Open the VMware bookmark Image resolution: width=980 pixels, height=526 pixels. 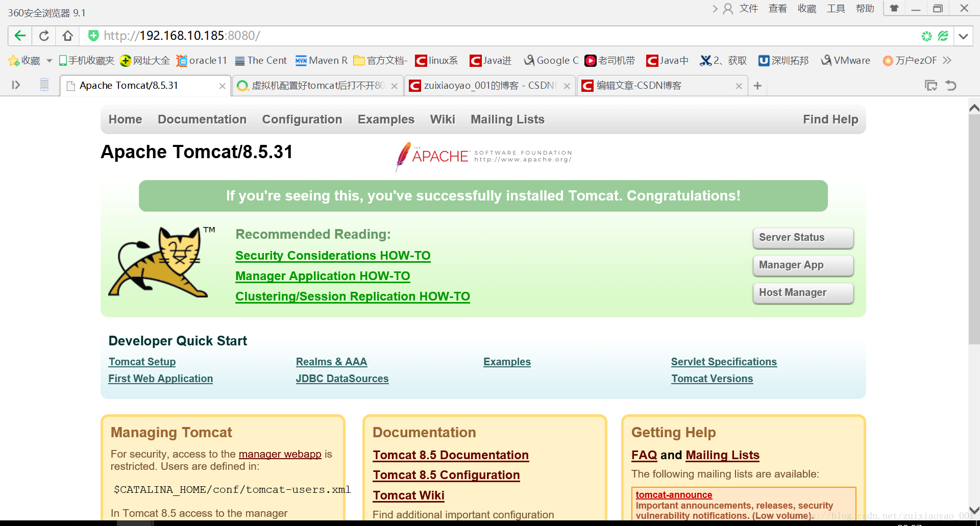[x=846, y=61]
